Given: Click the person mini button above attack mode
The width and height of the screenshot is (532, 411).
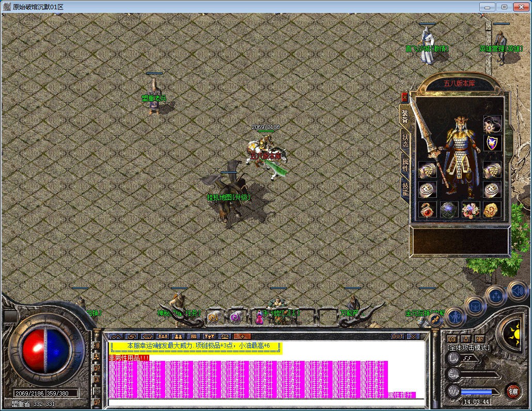Looking at the screenshot, I should tap(465, 339).
